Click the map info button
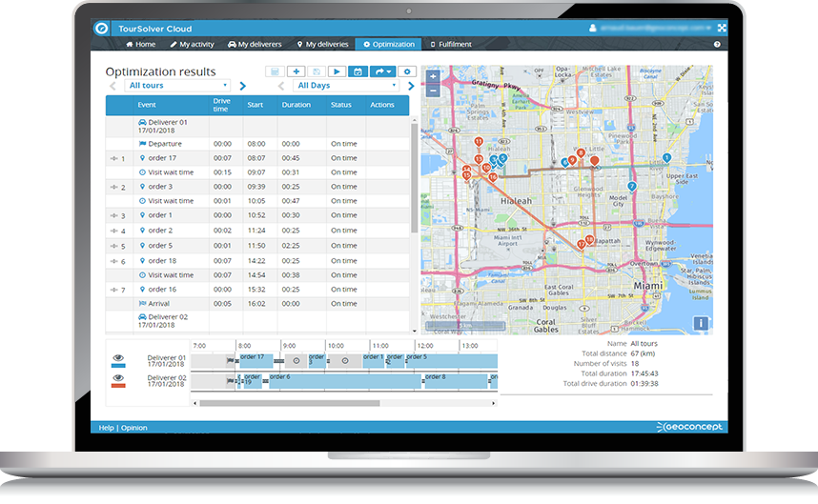The image size is (818, 504). (x=701, y=323)
